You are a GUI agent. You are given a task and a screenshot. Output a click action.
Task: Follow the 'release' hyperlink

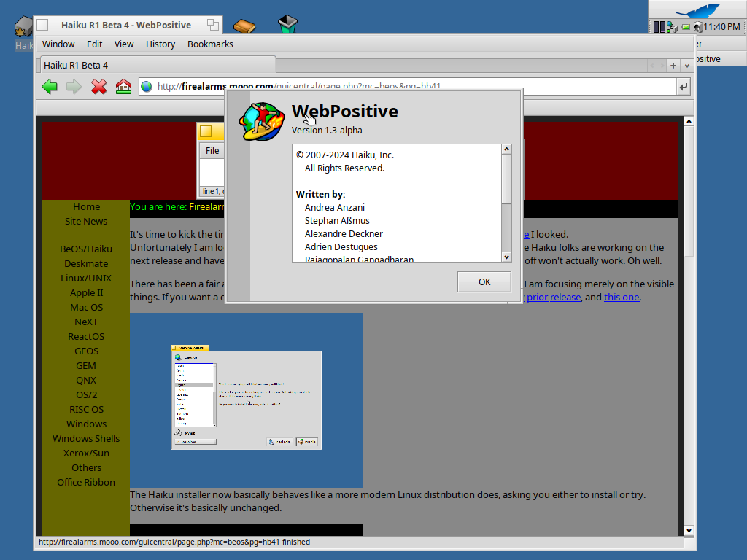click(x=565, y=297)
